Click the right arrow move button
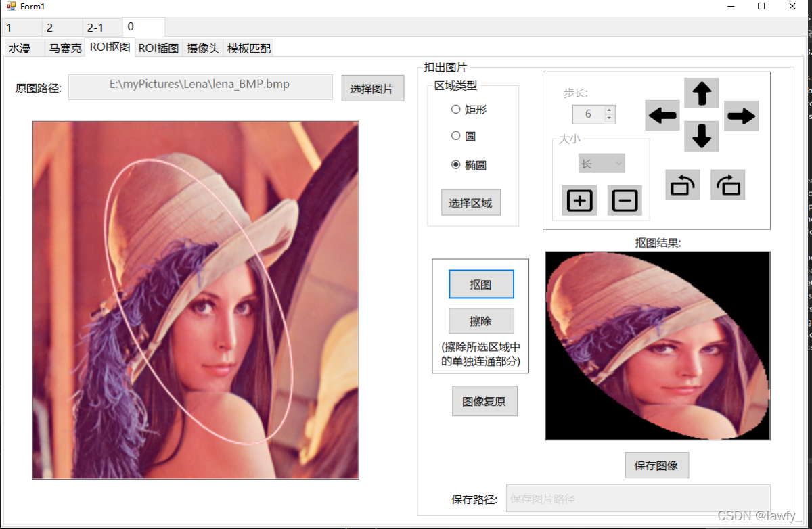Screen dimensions: 812x529 (x=741, y=116)
